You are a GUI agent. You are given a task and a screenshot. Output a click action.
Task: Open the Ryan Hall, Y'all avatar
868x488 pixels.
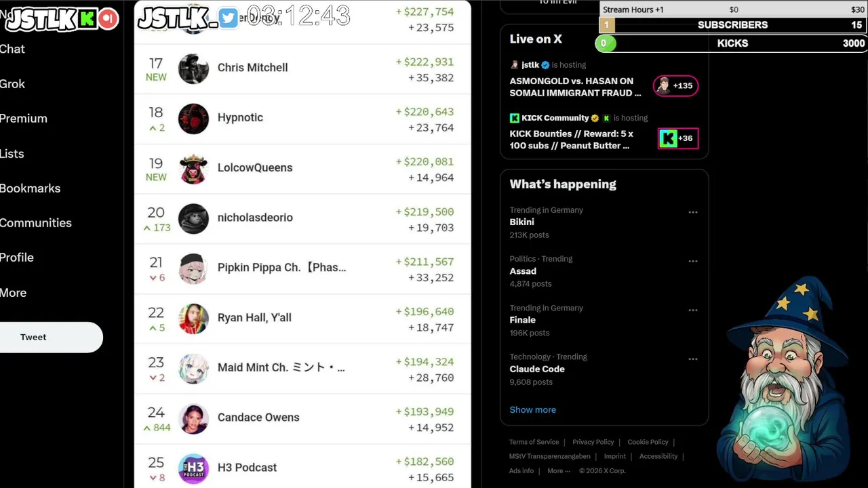tap(193, 318)
